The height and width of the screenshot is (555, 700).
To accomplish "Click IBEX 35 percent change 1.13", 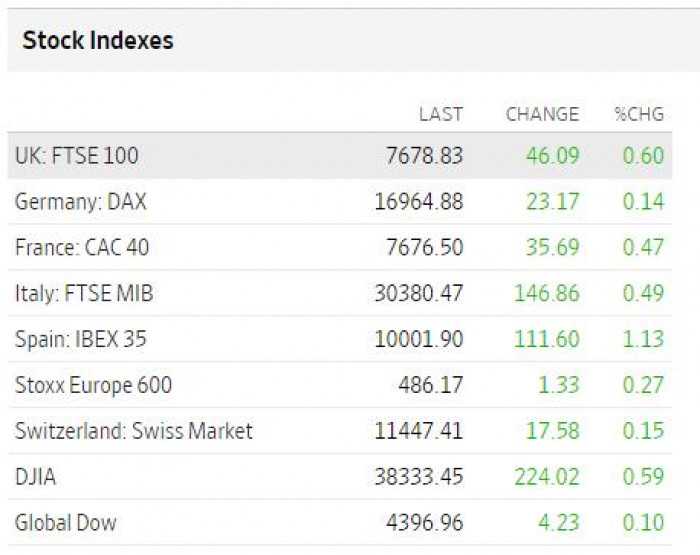I will (x=643, y=339).
